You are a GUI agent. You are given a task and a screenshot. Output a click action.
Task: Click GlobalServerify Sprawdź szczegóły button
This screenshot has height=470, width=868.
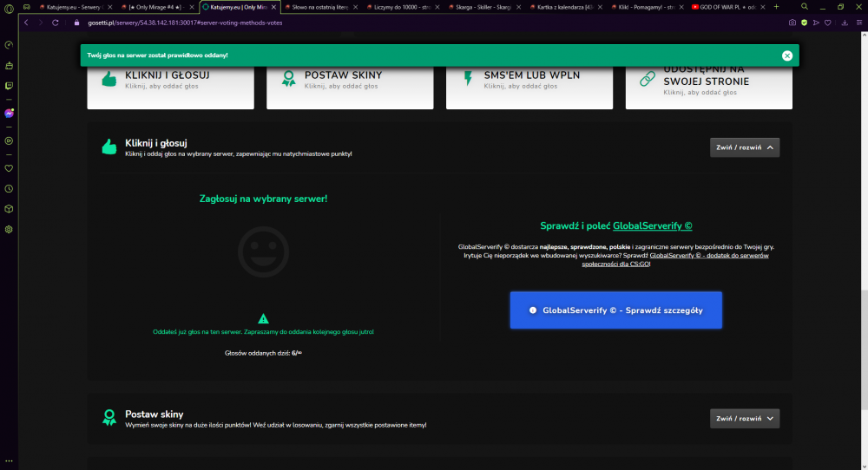tap(615, 310)
